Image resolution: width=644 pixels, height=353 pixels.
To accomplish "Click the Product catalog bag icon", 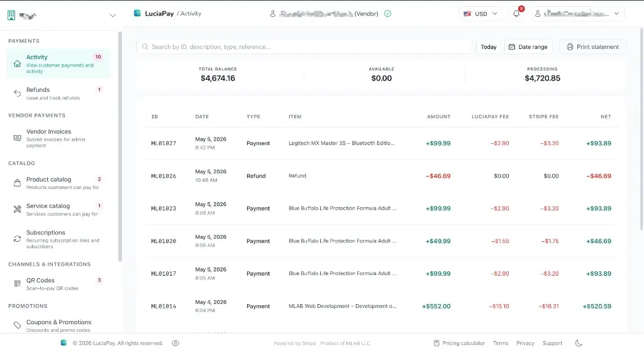I will coord(17,183).
